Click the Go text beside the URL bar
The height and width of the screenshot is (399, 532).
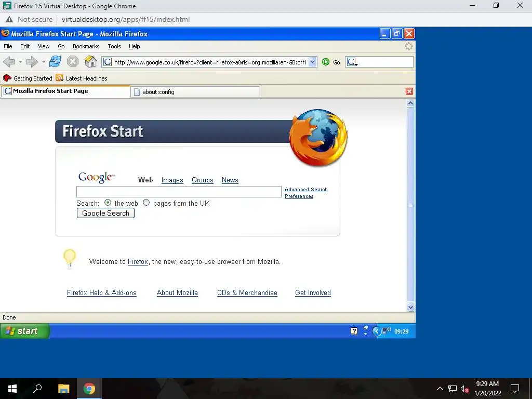337,62
